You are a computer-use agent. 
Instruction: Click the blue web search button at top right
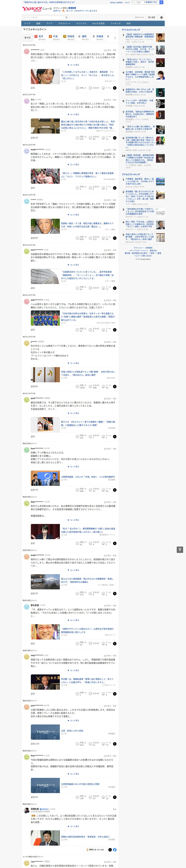(x=161, y=2)
